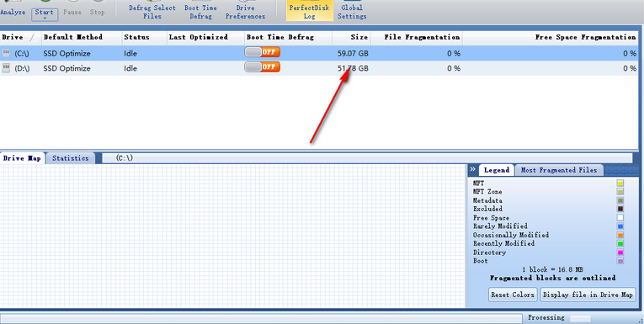Click the Reset Colors button
Screen dimensions: 644x324
pos(513,295)
